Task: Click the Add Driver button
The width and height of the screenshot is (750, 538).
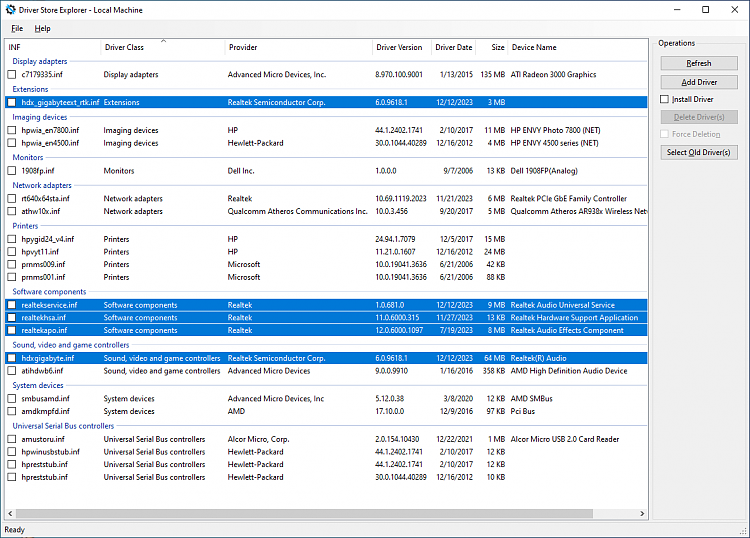Action: point(699,82)
